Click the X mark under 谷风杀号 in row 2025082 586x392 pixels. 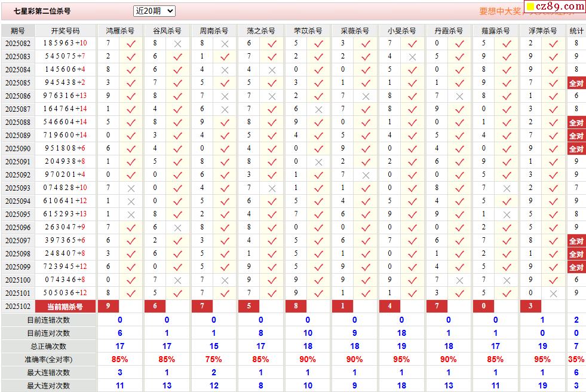[177, 44]
